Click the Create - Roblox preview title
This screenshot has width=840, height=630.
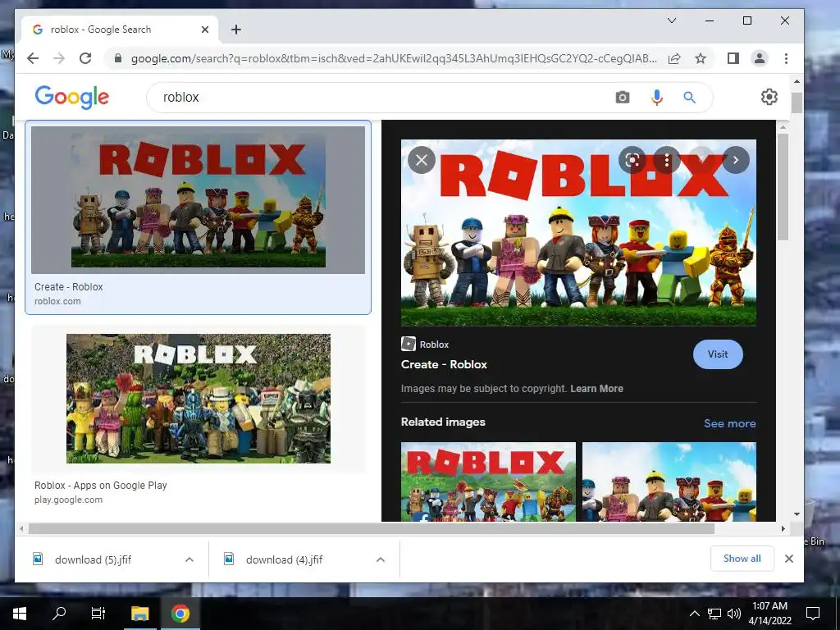tap(444, 364)
